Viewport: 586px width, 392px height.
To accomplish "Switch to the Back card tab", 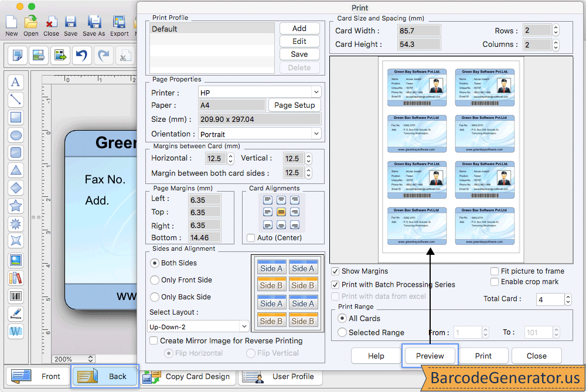I will (105, 376).
